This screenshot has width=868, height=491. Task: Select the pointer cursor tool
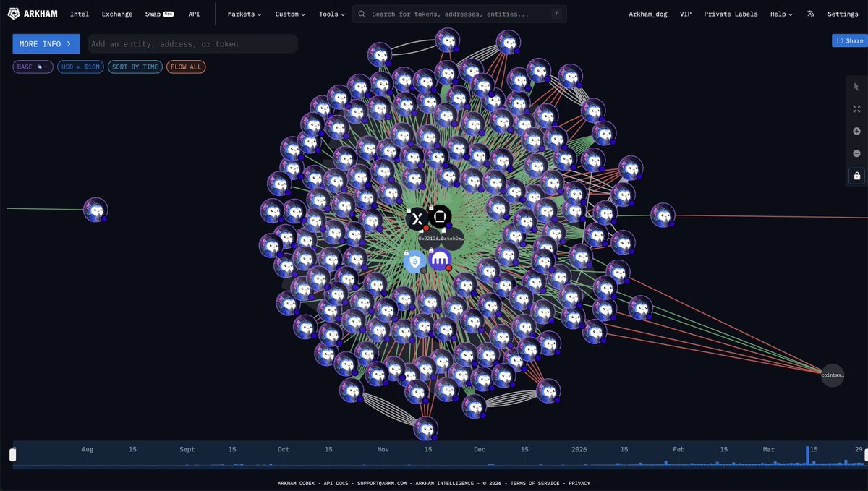coord(856,87)
